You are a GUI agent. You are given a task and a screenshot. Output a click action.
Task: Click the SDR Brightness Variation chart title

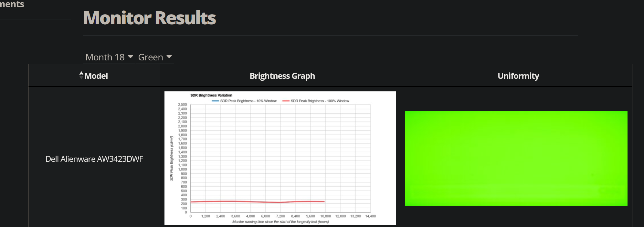[x=211, y=95]
